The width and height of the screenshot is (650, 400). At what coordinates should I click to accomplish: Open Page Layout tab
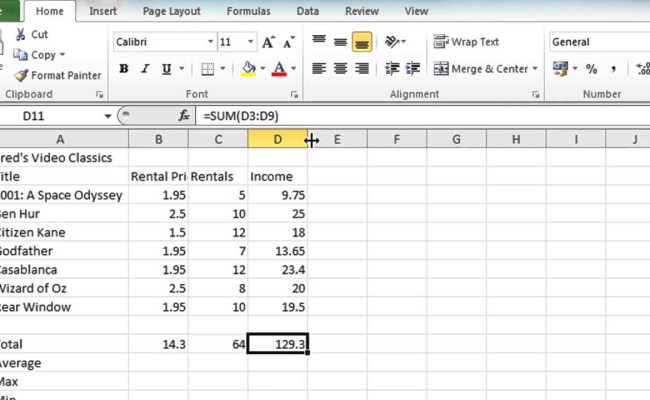(172, 11)
